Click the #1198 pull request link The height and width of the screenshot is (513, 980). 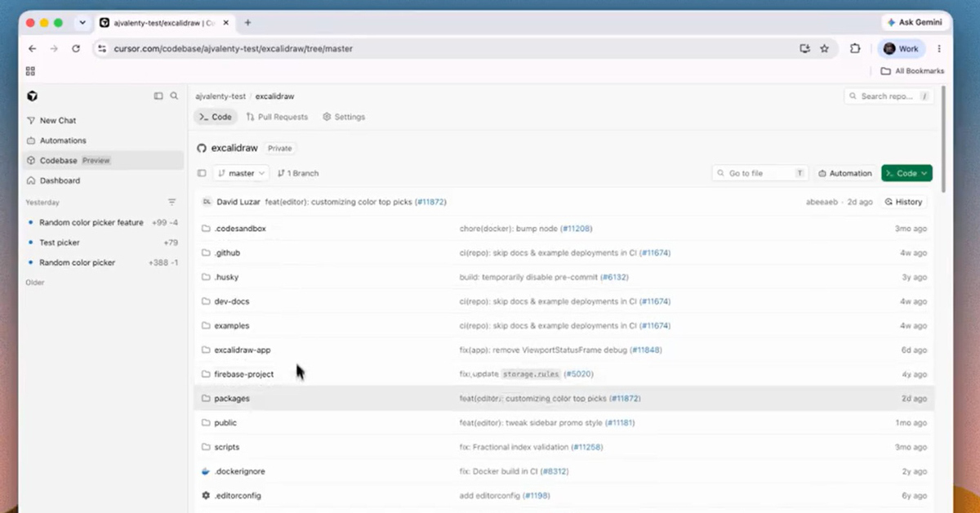pos(537,496)
